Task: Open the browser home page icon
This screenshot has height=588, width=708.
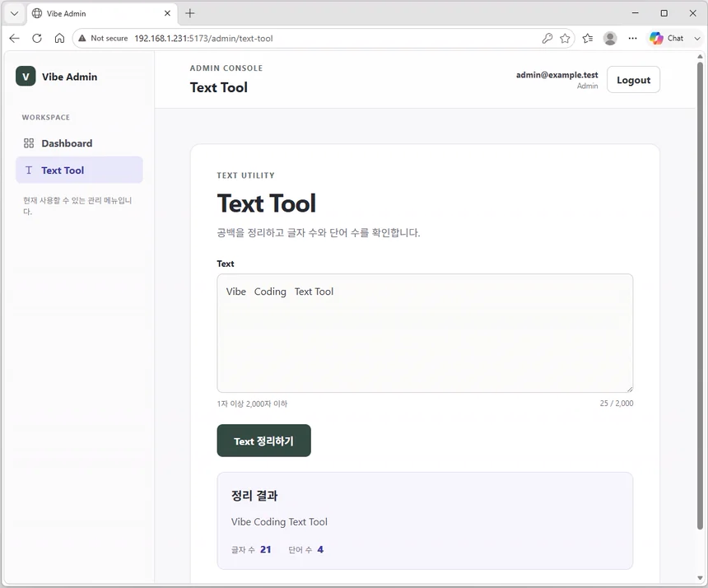Action: (59, 39)
